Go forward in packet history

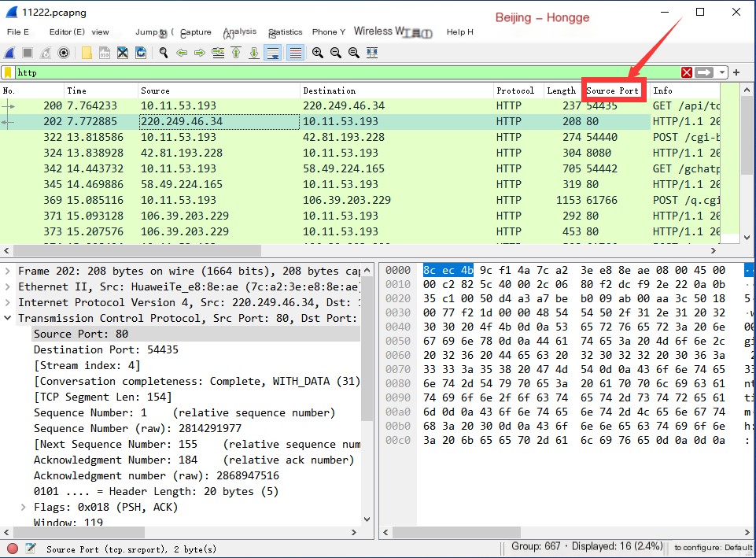pos(200,53)
